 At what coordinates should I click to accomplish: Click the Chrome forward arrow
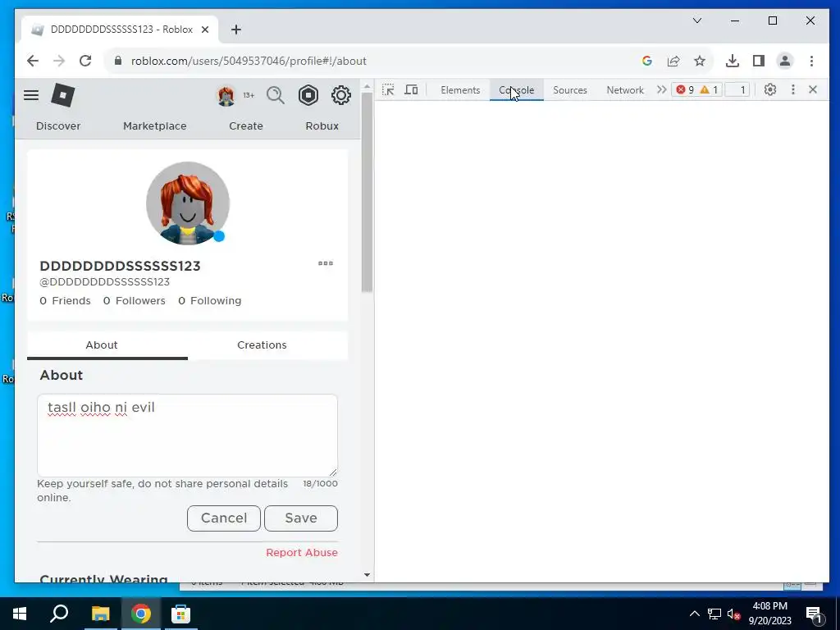tap(59, 61)
